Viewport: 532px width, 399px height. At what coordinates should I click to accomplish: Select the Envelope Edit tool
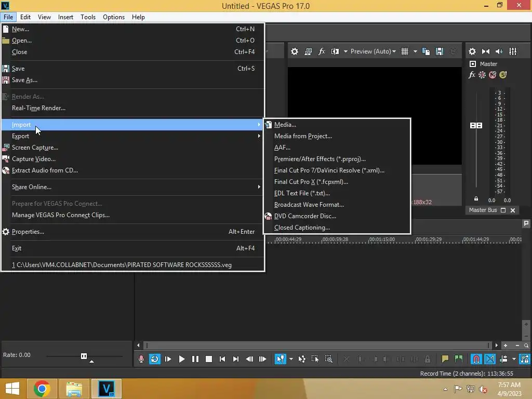[302, 359]
